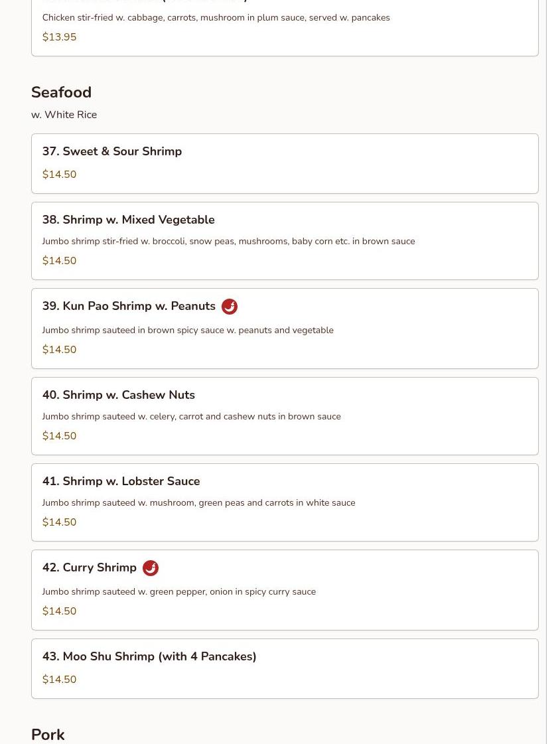Click the 'w. White Rice' subtitle

64,115
